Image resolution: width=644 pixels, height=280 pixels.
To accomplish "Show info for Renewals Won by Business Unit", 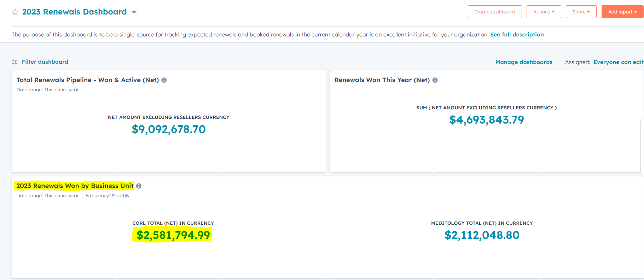I will click(x=139, y=186).
